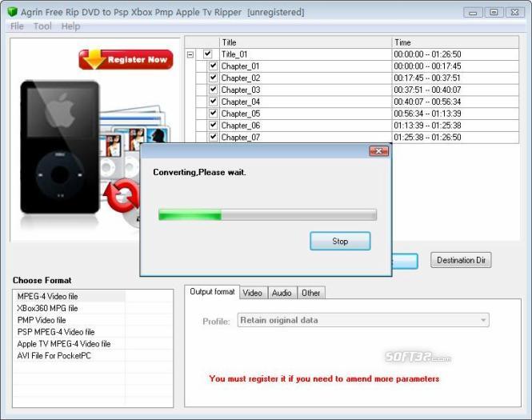Image resolution: width=532 pixels, height=420 pixels.
Task: Switch to the Other tab
Action: [x=310, y=293]
